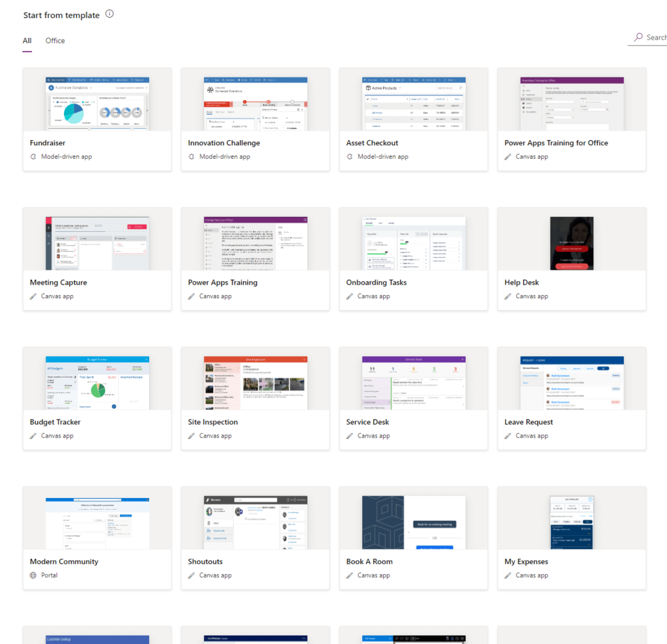The image size is (667, 644).
Task: Click the Modern Community title
Action: tap(64, 561)
